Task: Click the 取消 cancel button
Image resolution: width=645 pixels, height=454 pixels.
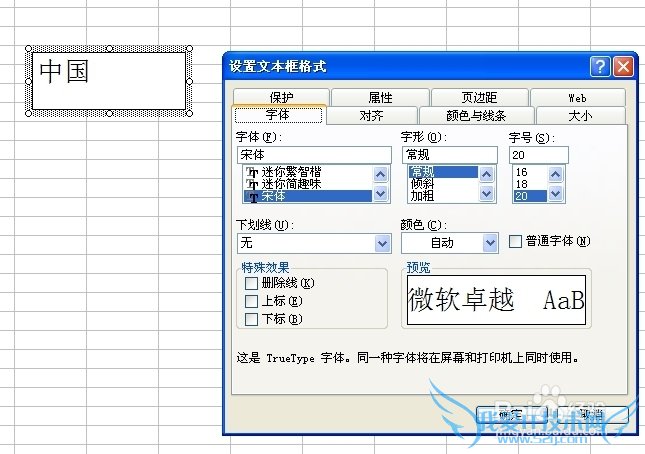Action: click(593, 415)
